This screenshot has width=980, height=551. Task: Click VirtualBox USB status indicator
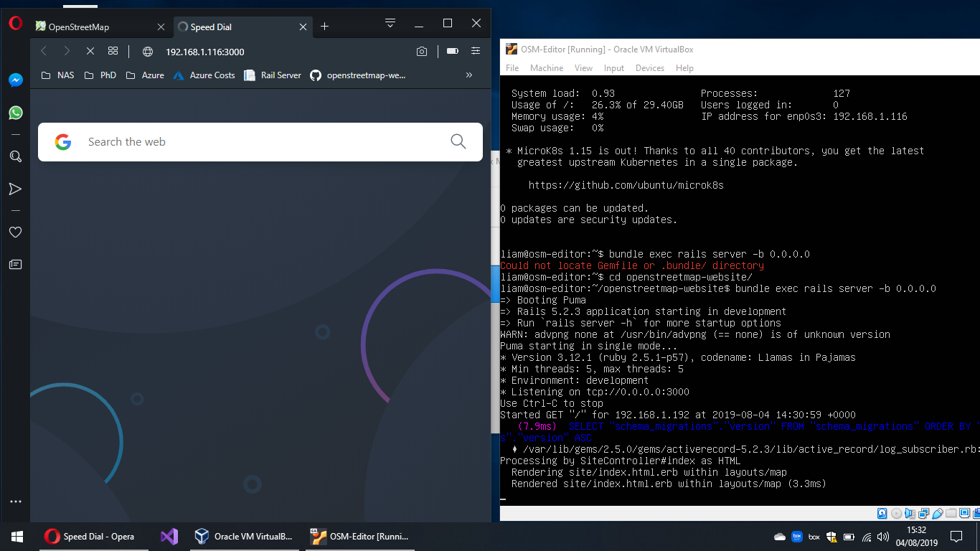tap(938, 513)
